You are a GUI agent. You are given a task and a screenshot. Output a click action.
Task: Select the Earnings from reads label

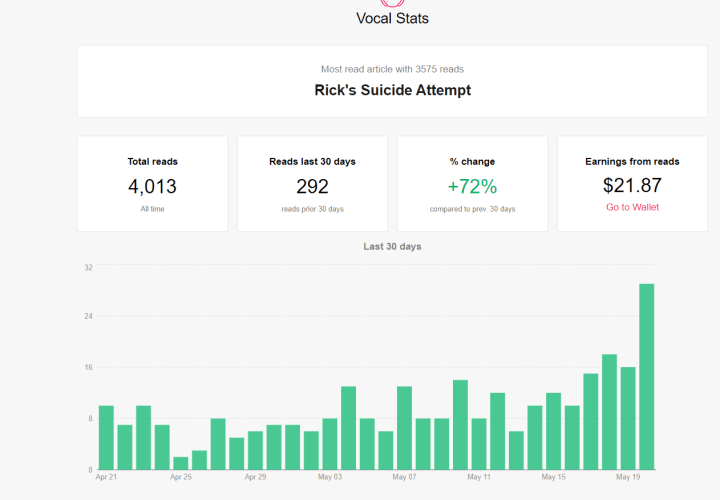632,162
